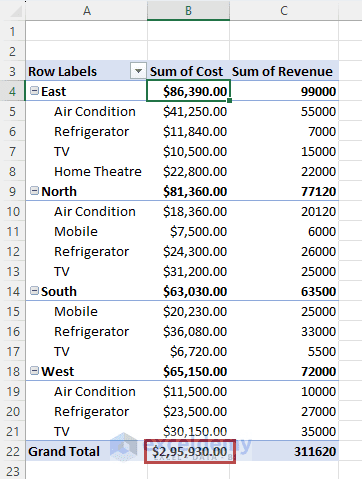This screenshot has width=362, height=479.
Task: Click empty cell B1
Action: point(188,31)
